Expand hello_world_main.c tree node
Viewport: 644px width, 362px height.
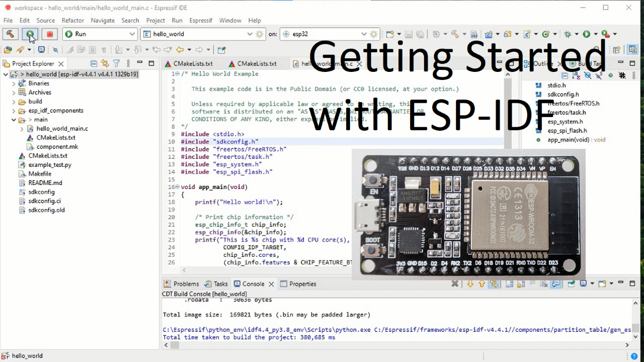[x=22, y=129]
